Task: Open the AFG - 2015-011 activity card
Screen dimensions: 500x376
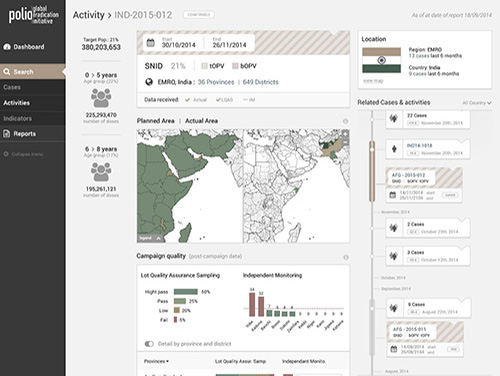Action: tap(425, 339)
